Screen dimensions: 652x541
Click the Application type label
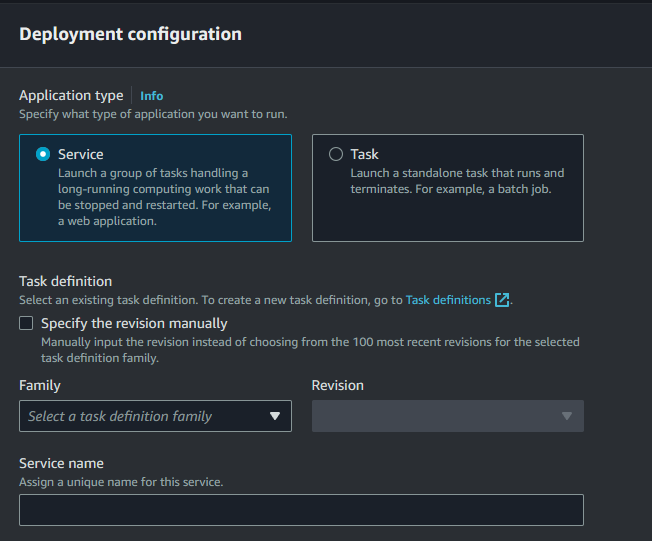pos(71,96)
